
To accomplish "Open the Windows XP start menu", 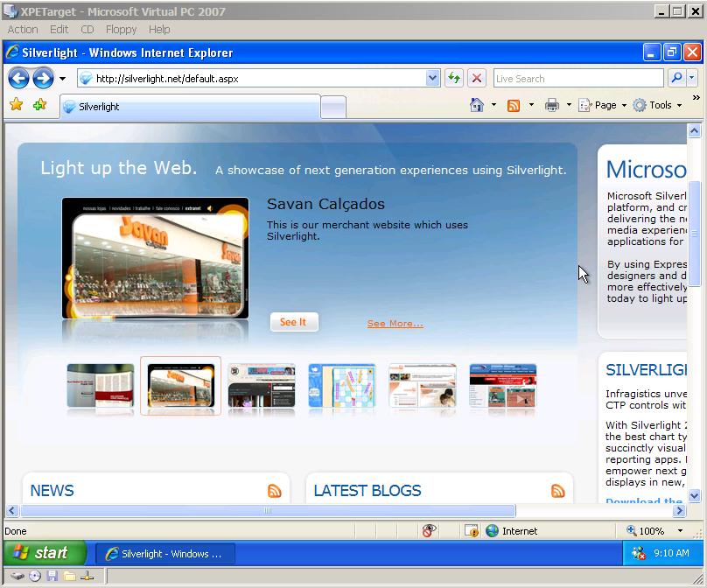I will click(44, 552).
